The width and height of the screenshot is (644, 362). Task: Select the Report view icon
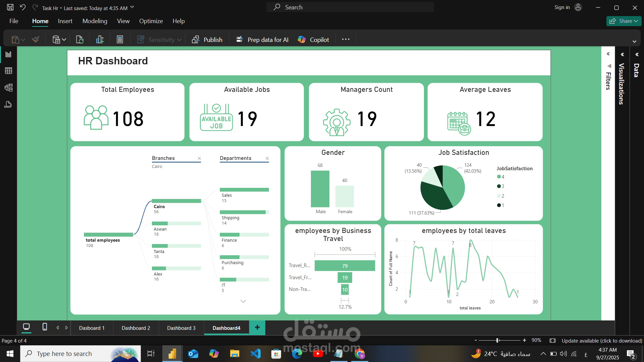pyautogui.click(x=8, y=54)
